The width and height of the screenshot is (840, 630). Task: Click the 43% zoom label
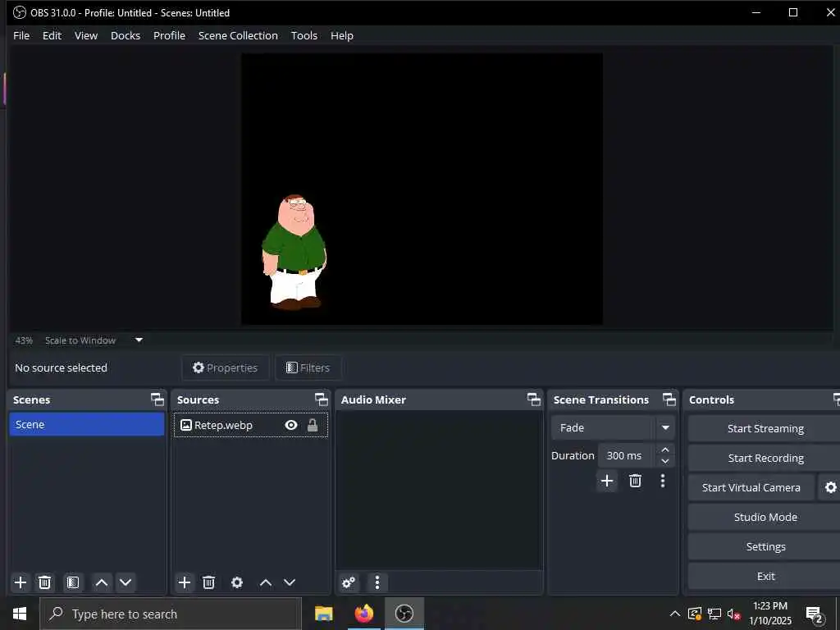click(24, 340)
